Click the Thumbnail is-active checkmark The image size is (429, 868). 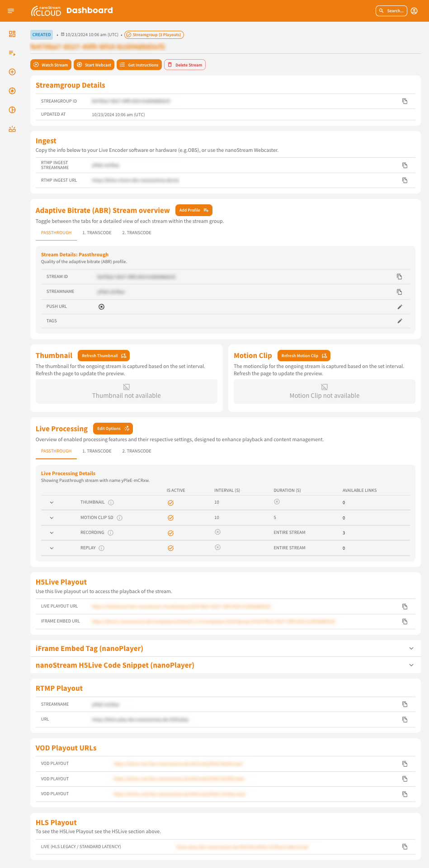pos(171,503)
